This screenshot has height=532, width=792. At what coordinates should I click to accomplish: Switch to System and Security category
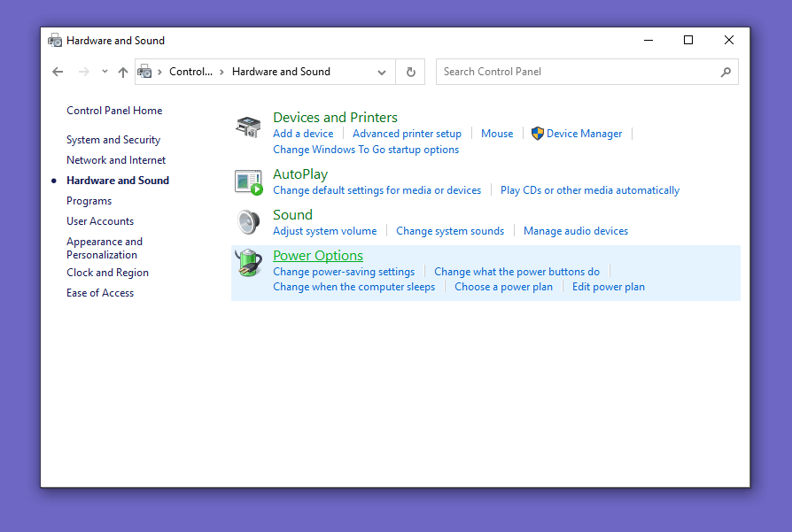[x=113, y=140]
